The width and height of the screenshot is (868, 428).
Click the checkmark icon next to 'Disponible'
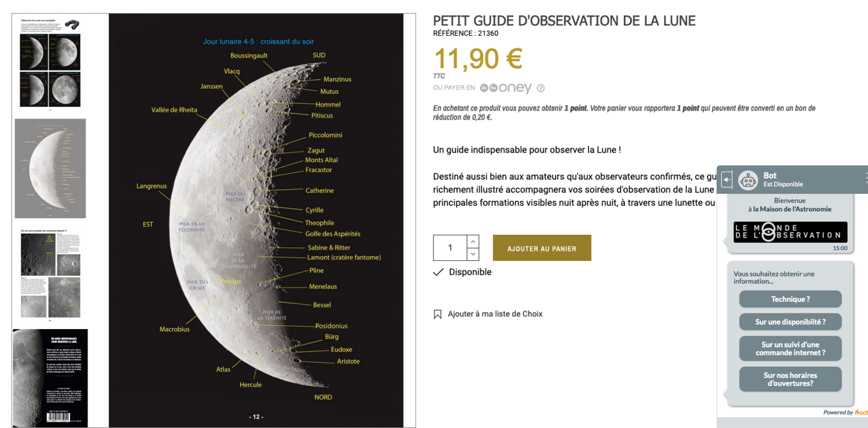click(x=438, y=271)
